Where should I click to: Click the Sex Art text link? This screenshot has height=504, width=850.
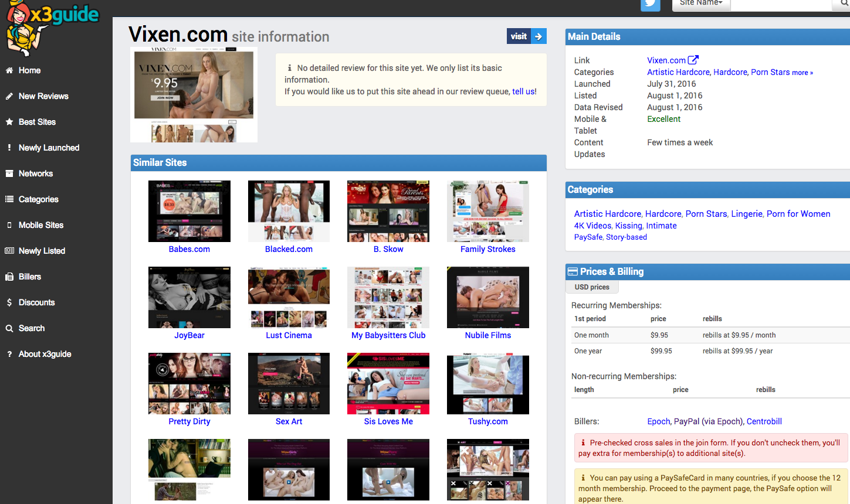point(289,421)
